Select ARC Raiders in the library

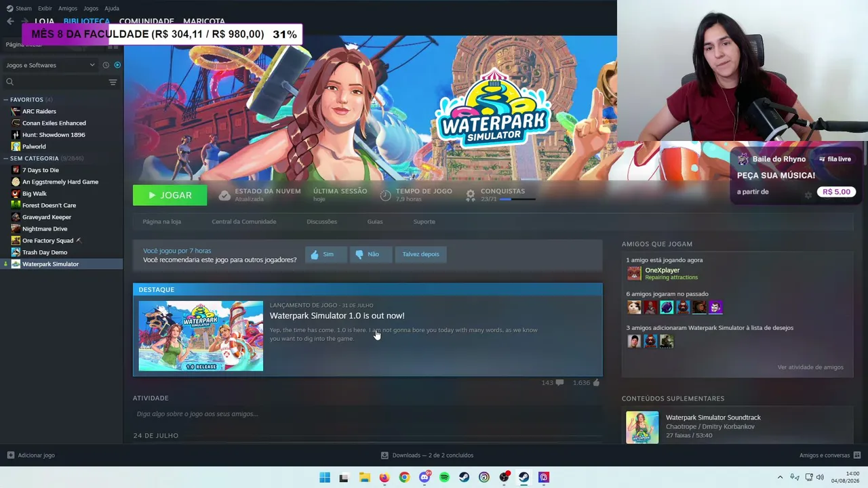[39, 111]
